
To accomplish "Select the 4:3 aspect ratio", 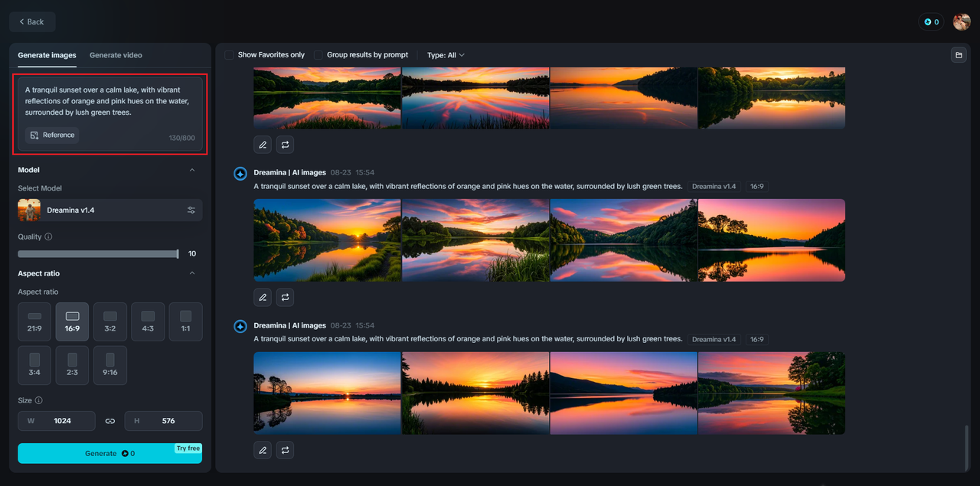I will click(x=148, y=321).
